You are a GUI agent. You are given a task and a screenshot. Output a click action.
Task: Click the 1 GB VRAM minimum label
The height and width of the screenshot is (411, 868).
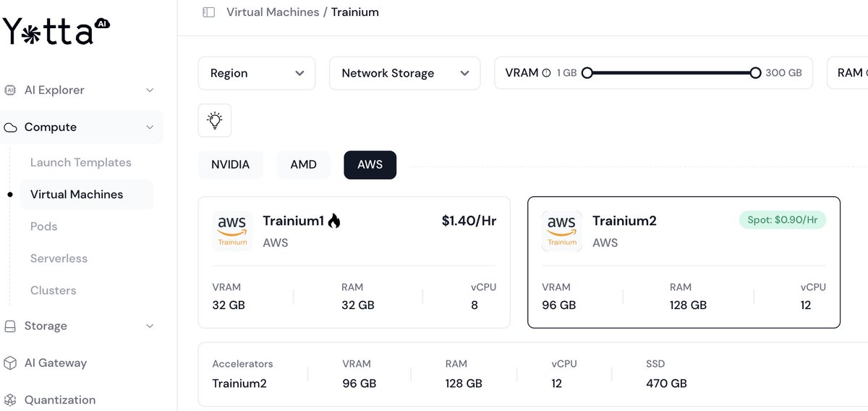566,73
